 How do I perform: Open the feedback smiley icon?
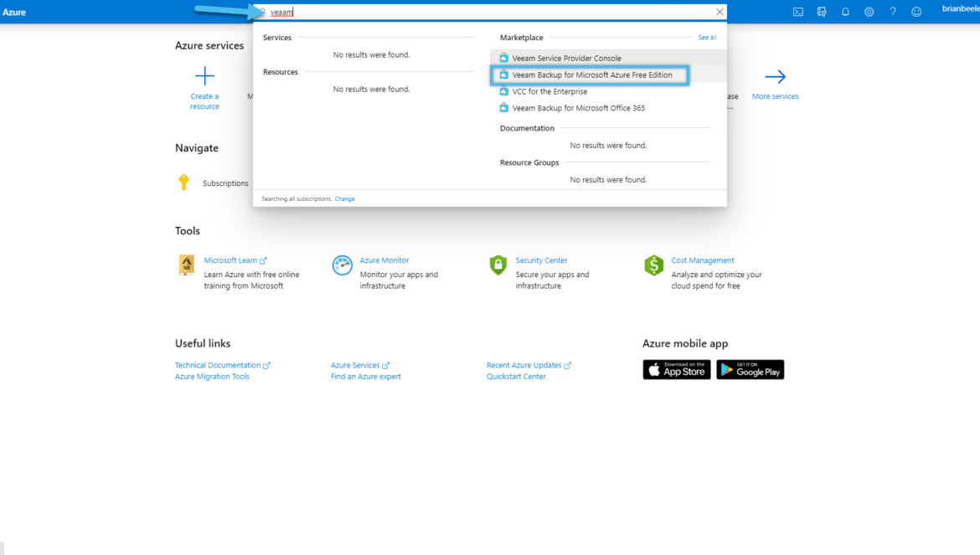[916, 12]
